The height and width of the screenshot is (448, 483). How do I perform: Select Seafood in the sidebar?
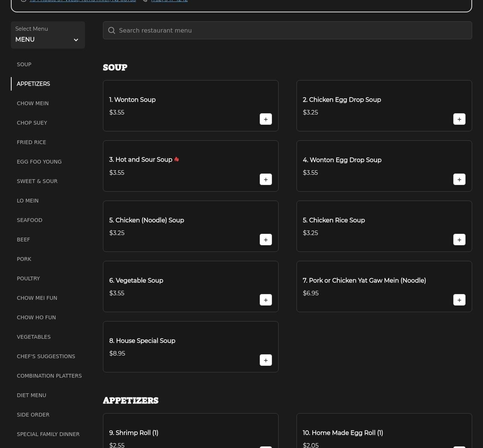[x=30, y=220]
